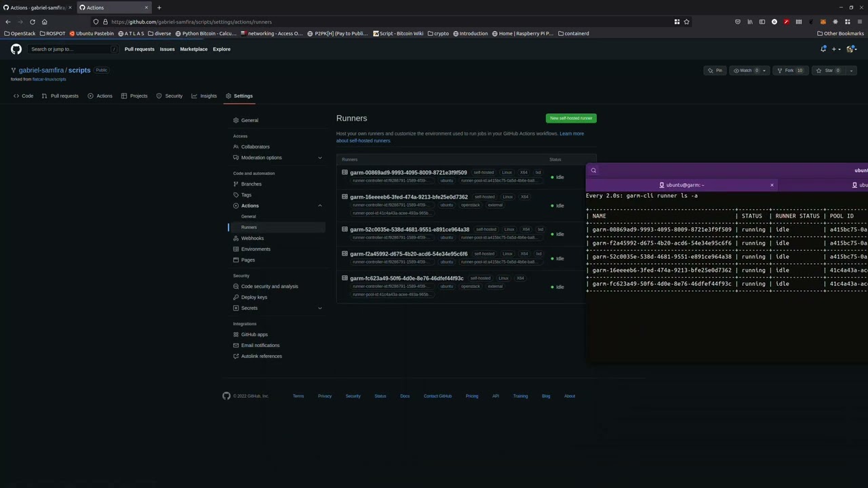Open runner garm-16eeeeb6 row icon

click(344, 197)
